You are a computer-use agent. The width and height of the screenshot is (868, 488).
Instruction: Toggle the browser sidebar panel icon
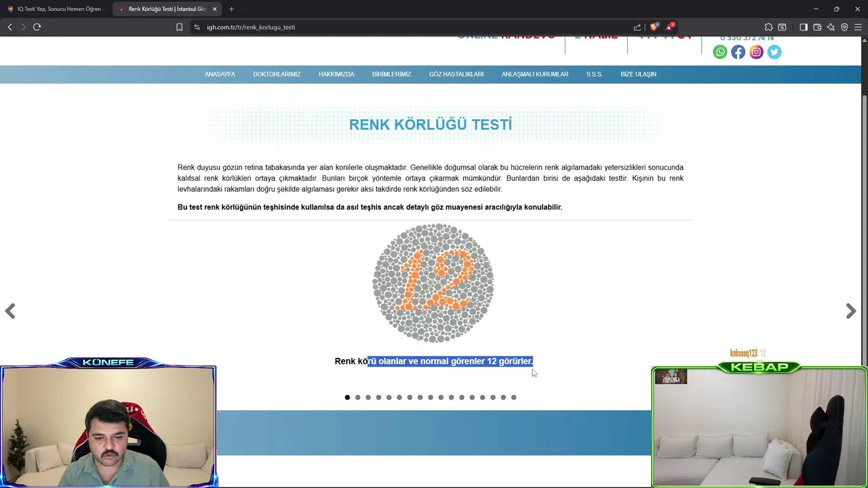(x=804, y=27)
